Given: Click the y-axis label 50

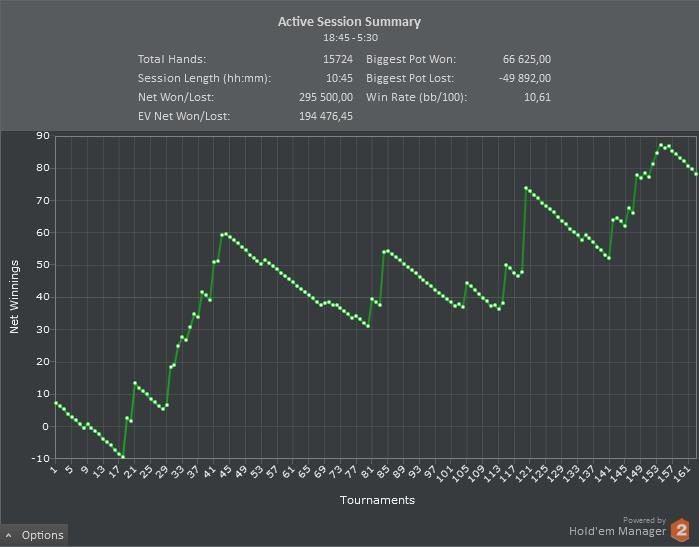Looking at the screenshot, I should coord(43,265).
